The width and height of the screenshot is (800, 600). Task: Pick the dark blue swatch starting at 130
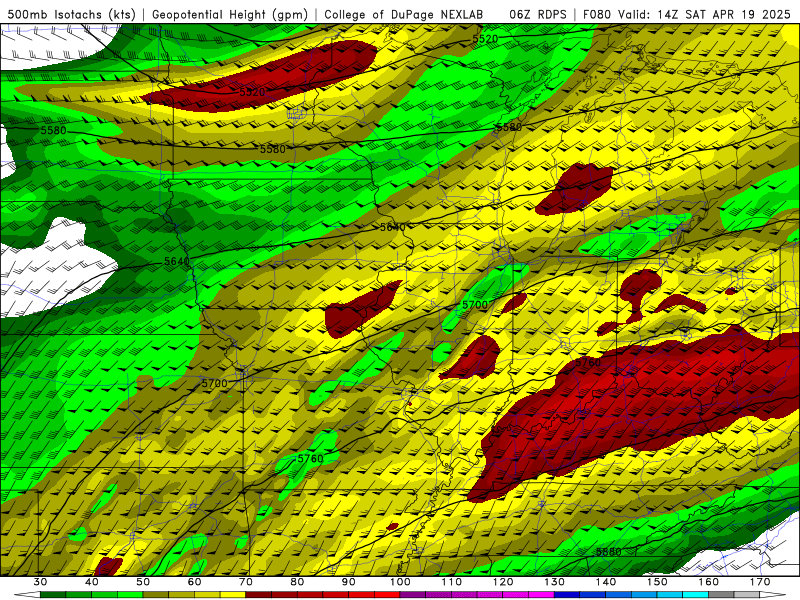tap(567, 595)
